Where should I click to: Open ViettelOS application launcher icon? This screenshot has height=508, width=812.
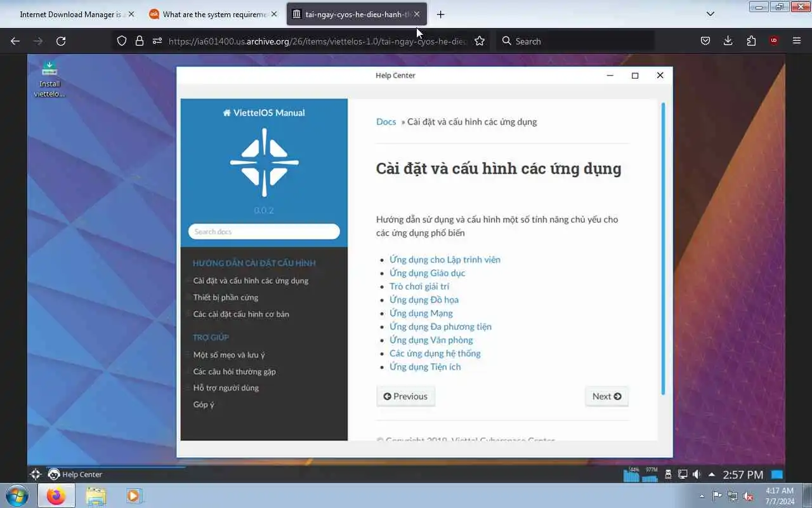click(36, 474)
